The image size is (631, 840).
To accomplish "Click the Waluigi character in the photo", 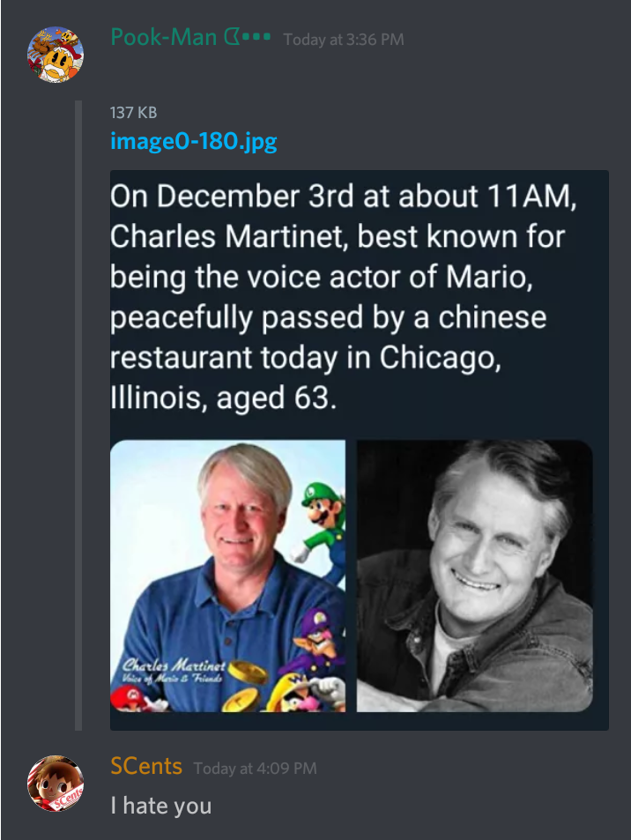I will [319, 638].
